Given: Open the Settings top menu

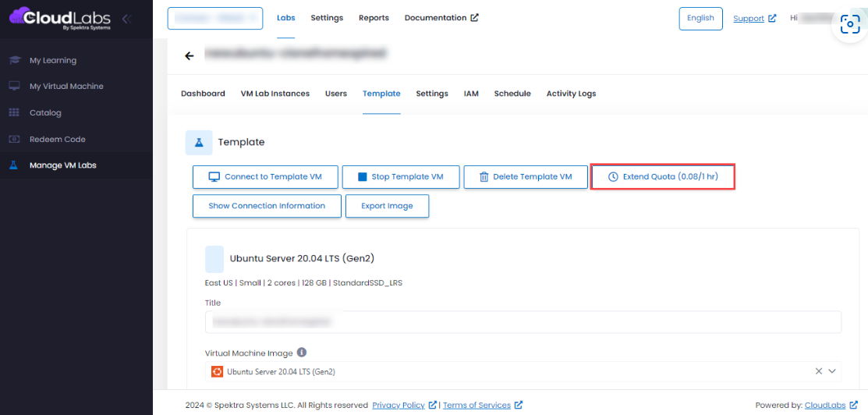Looking at the screenshot, I should point(327,18).
